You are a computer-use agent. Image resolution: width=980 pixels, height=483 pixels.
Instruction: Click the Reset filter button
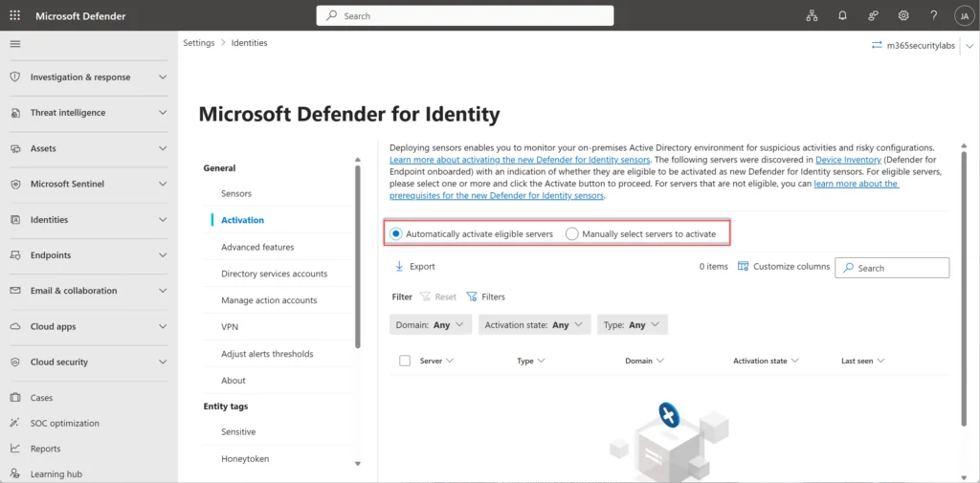tap(438, 296)
